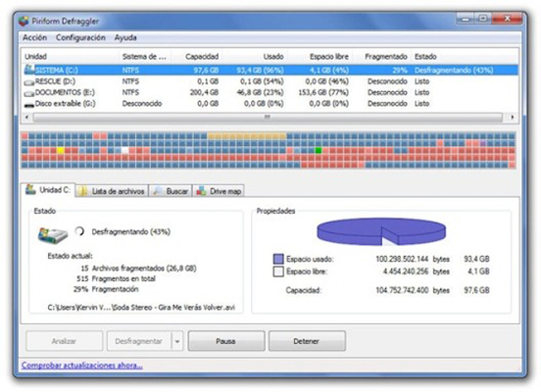Click the spinning progress icon beside Desfragmentando

click(x=79, y=231)
